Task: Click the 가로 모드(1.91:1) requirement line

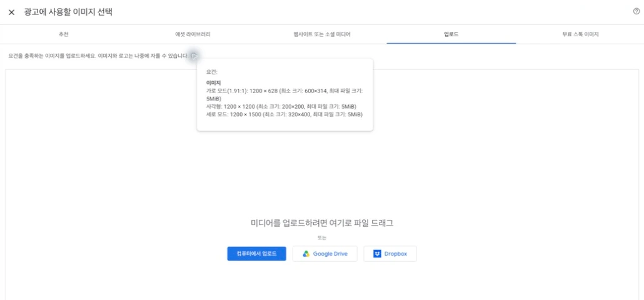Action: (x=284, y=95)
